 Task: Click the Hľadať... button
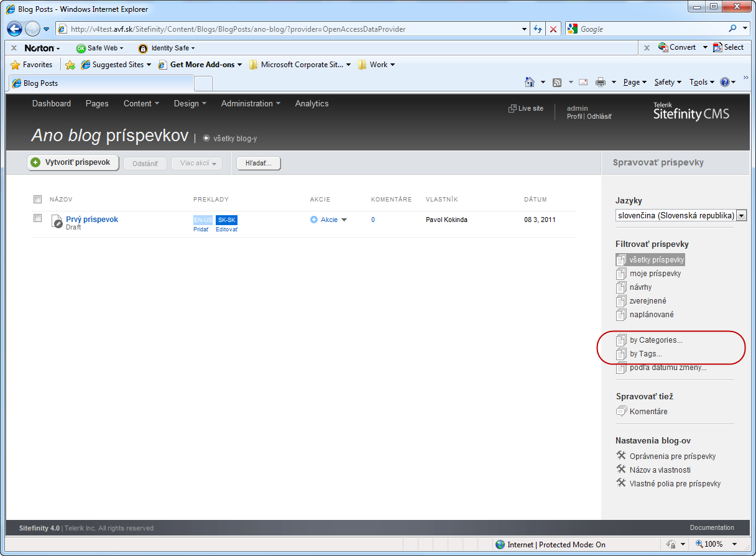tap(259, 163)
